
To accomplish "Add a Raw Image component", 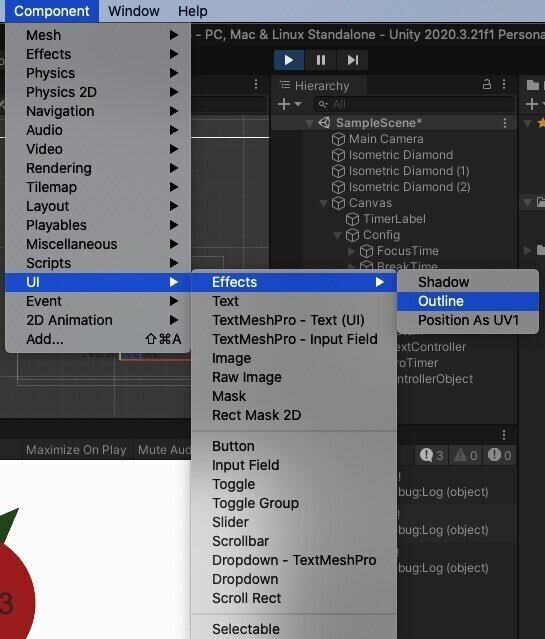I will click(294, 377).
